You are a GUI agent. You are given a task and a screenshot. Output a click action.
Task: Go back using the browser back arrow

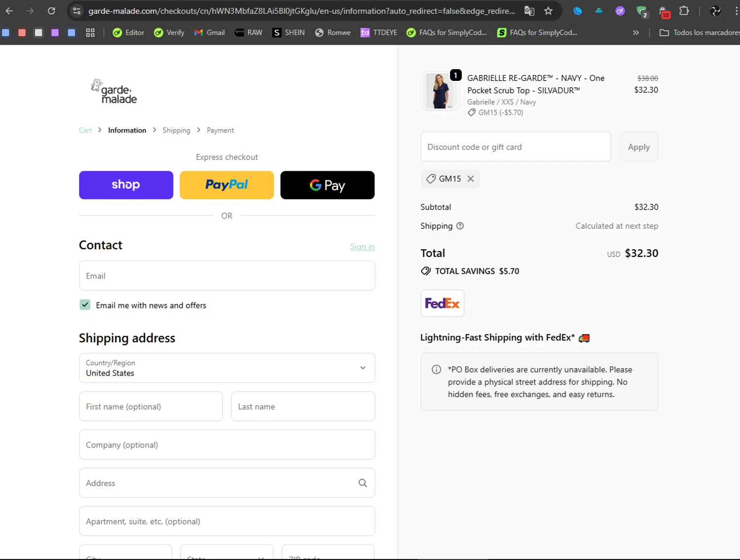(x=9, y=11)
